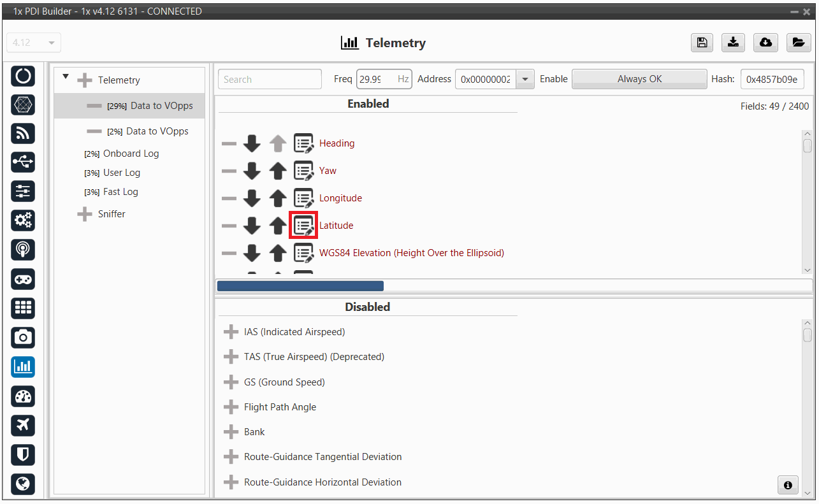The height and width of the screenshot is (504, 819).
Task: Remove Heading from enabled fields
Action: [x=228, y=143]
